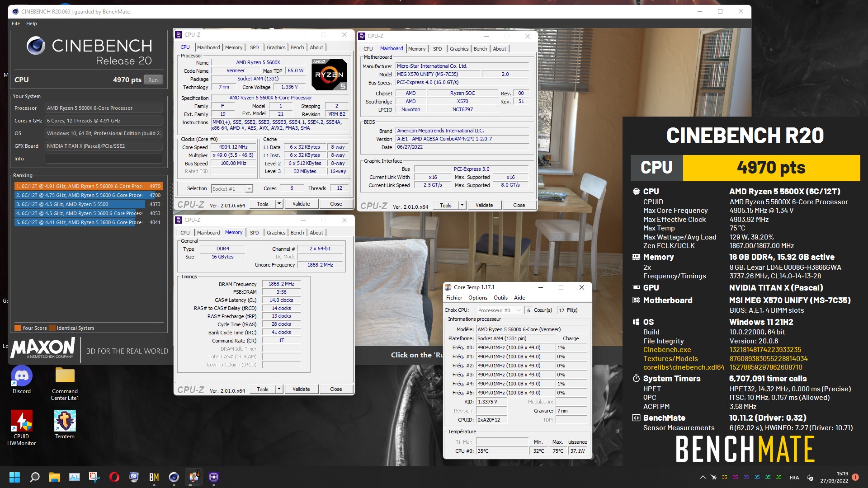Click the airplane mode tray icon

click(x=713, y=477)
